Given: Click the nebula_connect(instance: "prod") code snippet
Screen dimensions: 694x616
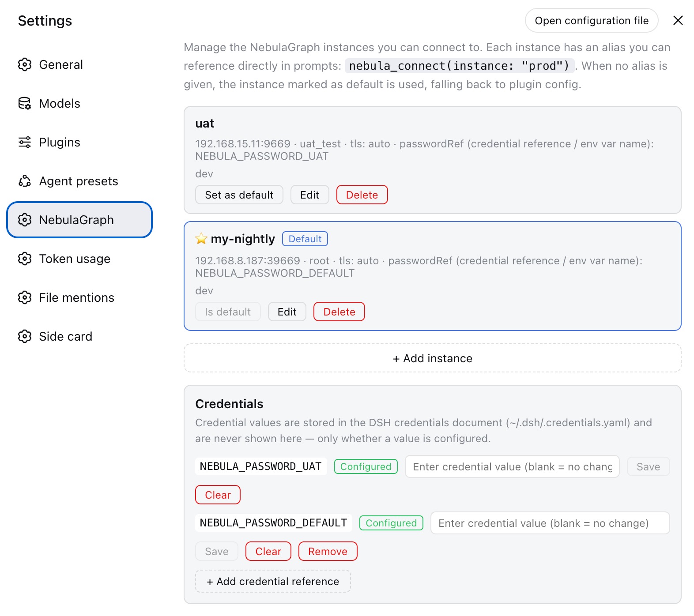Looking at the screenshot, I should [x=460, y=66].
